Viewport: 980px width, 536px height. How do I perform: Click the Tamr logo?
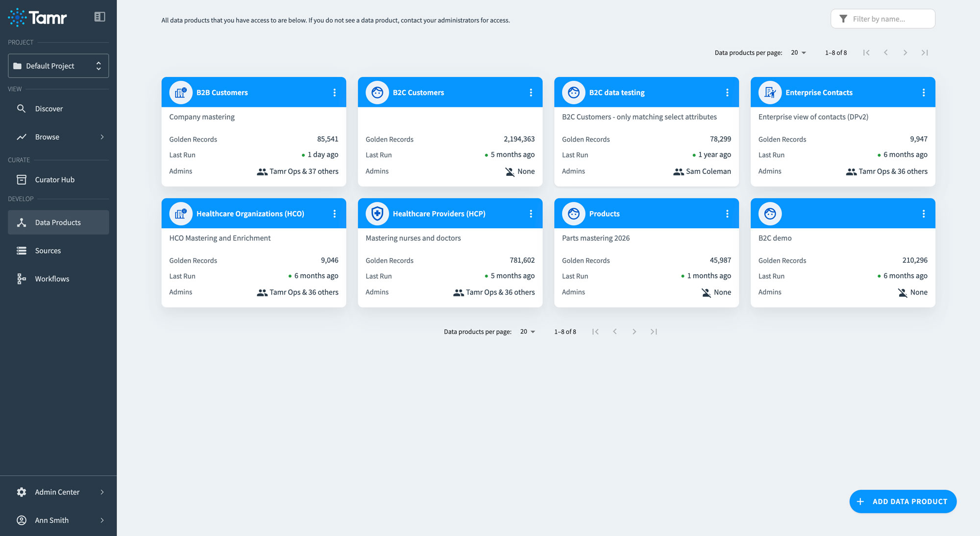pyautogui.click(x=38, y=18)
